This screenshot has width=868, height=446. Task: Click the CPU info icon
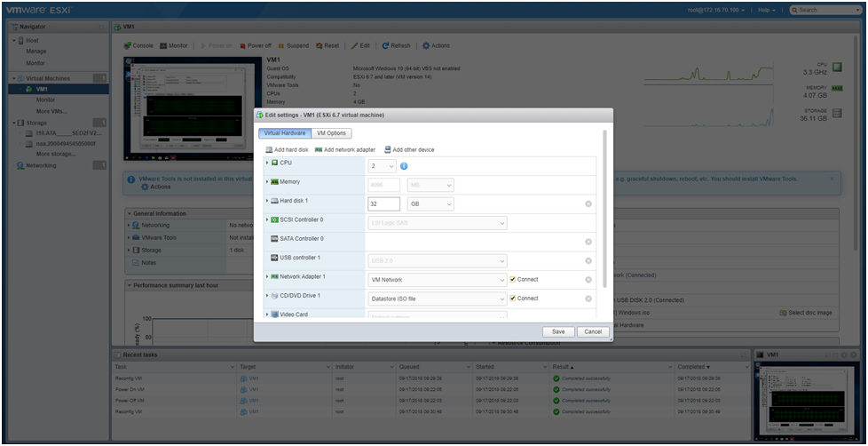[x=404, y=166]
